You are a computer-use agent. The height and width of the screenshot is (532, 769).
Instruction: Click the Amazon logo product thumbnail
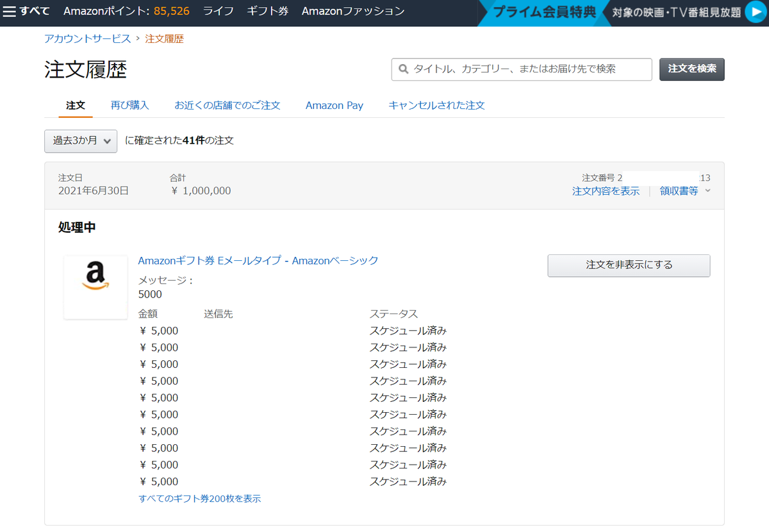95,287
